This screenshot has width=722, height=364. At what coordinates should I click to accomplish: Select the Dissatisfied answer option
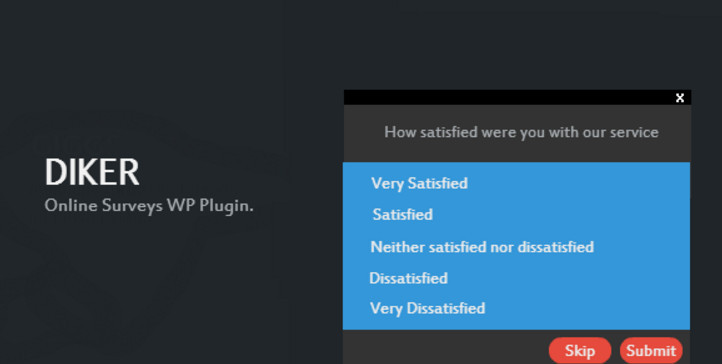408,278
